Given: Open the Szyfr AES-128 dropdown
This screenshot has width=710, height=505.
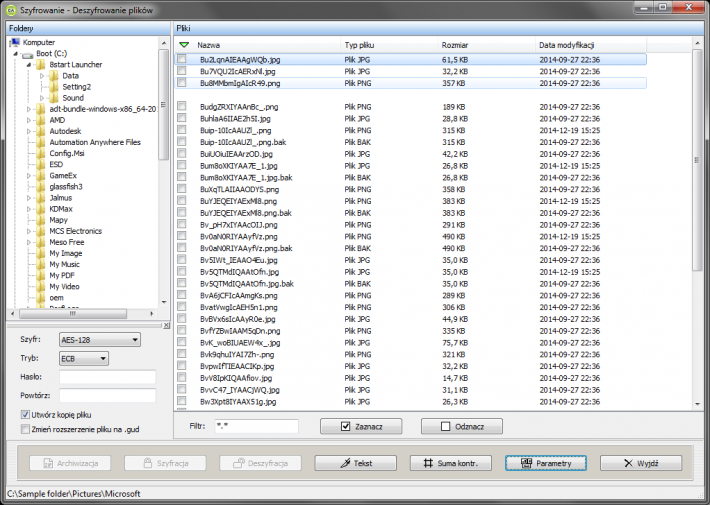Looking at the screenshot, I should pos(100,340).
